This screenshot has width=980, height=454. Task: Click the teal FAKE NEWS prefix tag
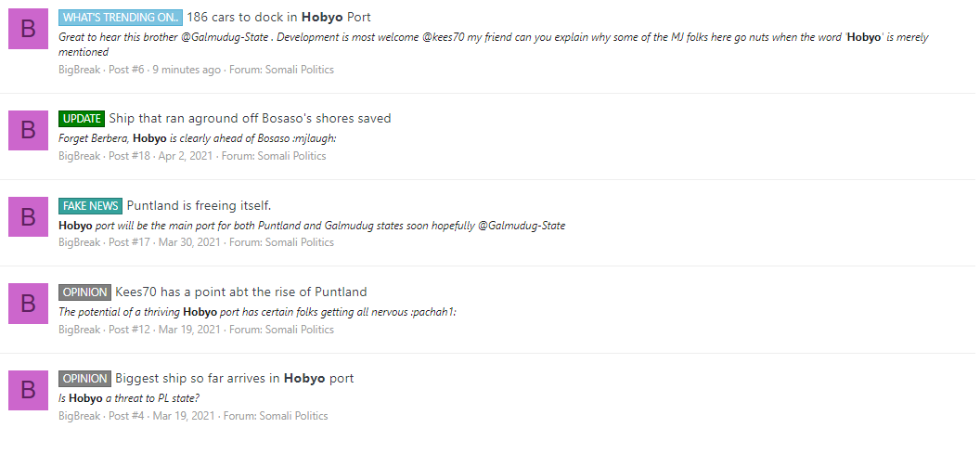pos(91,205)
